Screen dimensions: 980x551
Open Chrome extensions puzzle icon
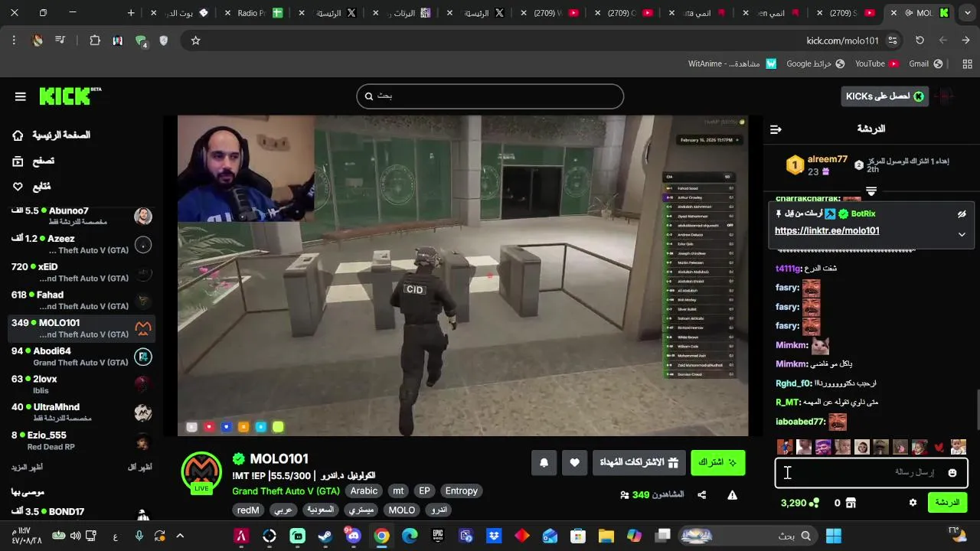coord(95,41)
